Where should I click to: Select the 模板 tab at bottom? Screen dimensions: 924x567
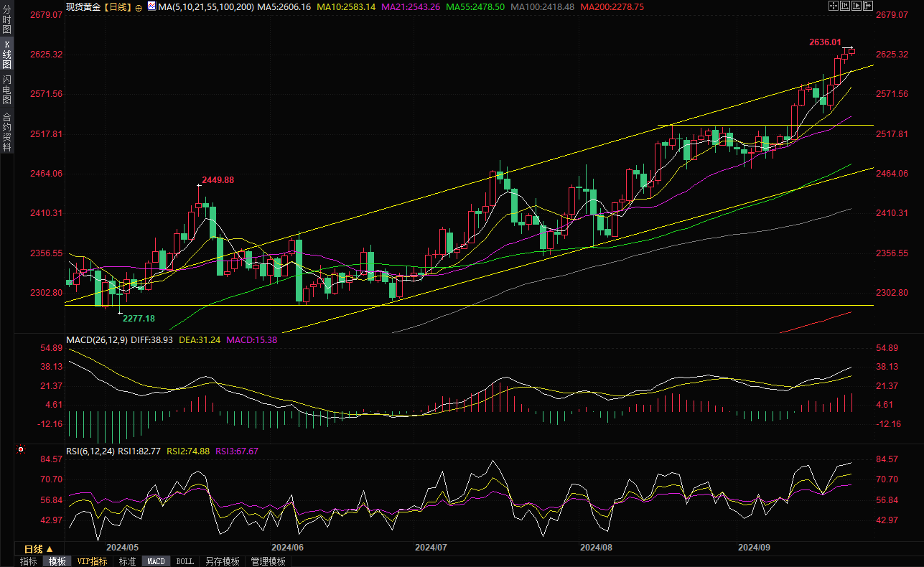coord(57,561)
